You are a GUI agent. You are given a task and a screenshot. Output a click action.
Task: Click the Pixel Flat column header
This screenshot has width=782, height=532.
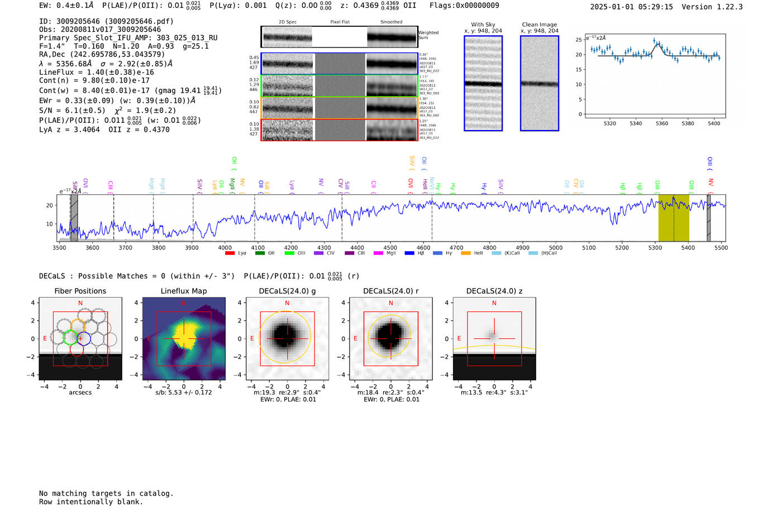click(x=340, y=22)
